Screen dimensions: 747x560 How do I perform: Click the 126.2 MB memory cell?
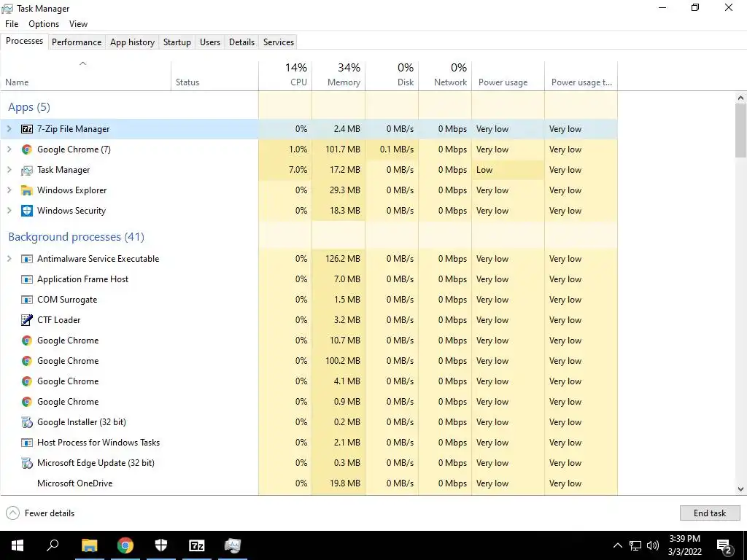[338, 259]
